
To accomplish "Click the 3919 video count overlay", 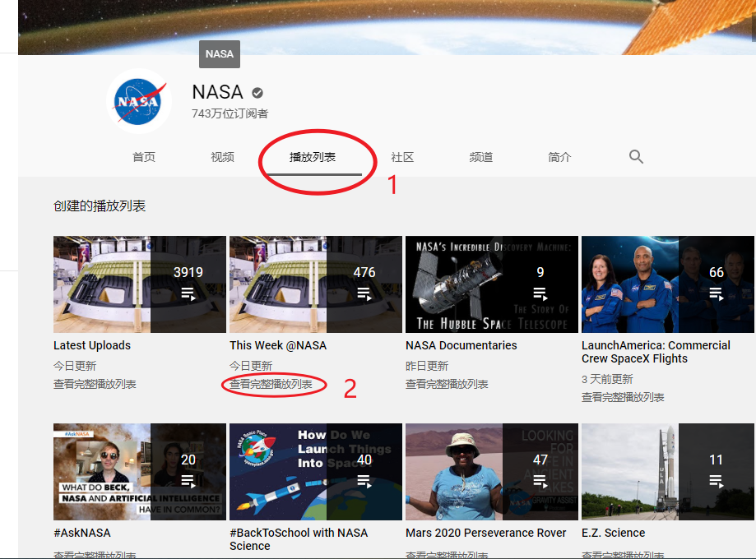I will (188, 272).
